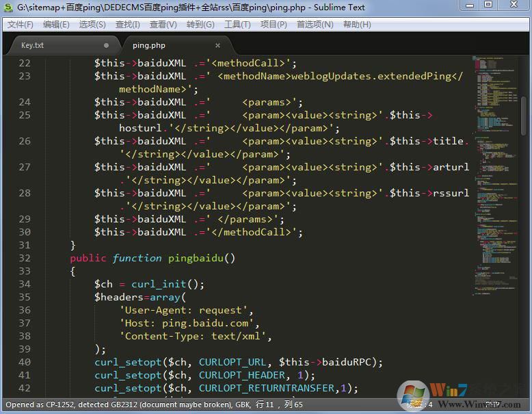Open the 转到(G) menu
Viewport: 532px width, 414px height.
click(200, 25)
